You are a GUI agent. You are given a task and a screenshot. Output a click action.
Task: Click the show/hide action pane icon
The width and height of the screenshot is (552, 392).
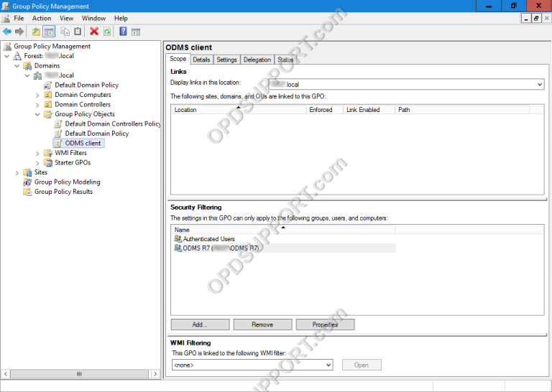(136, 32)
